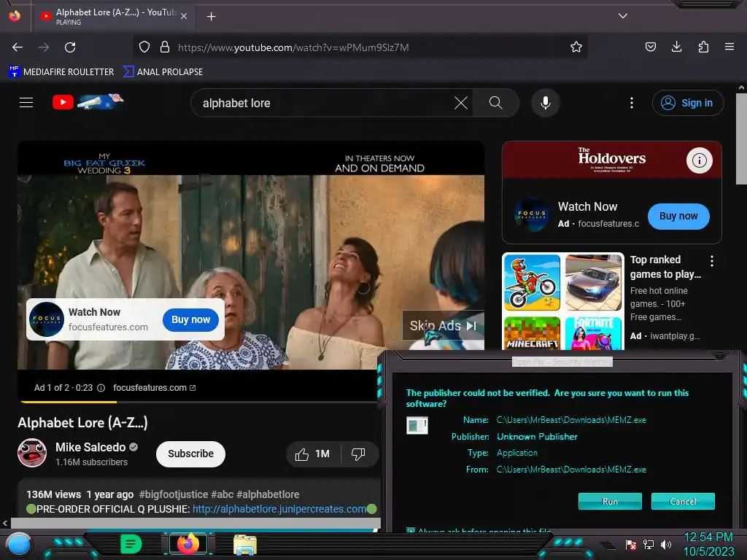The image size is (747, 560).
Task: Click Watch Now focusfeatures.com overlay text
Action: pyautogui.click(x=108, y=319)
